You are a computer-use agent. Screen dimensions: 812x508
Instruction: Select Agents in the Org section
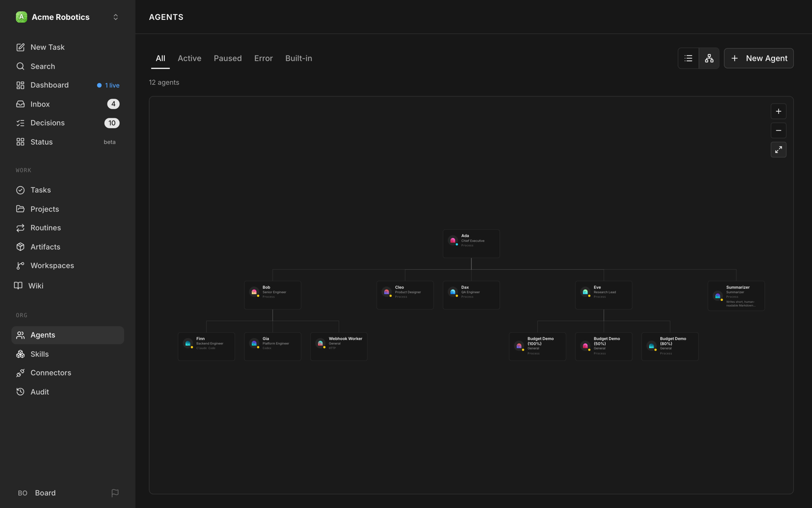pos(67,335)
